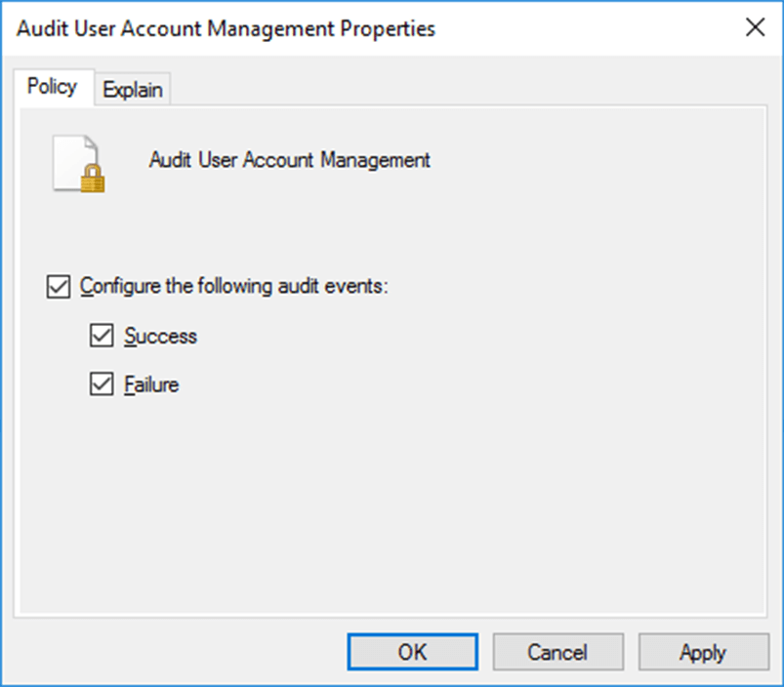Click the policy document icon with padlock
Screen dimensions: 784x687
tap(77, 161)
